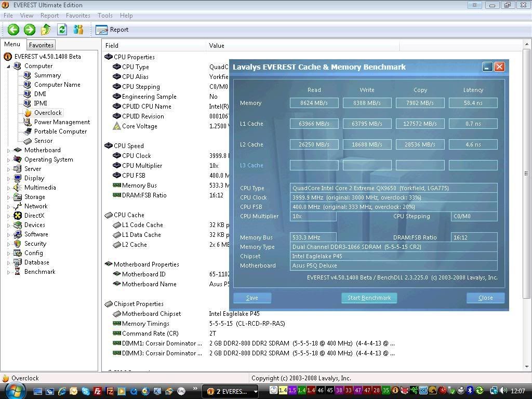Select the Computer Name icon in the tree
Screen dimensions: 532x399
click(x=28, y=85)
